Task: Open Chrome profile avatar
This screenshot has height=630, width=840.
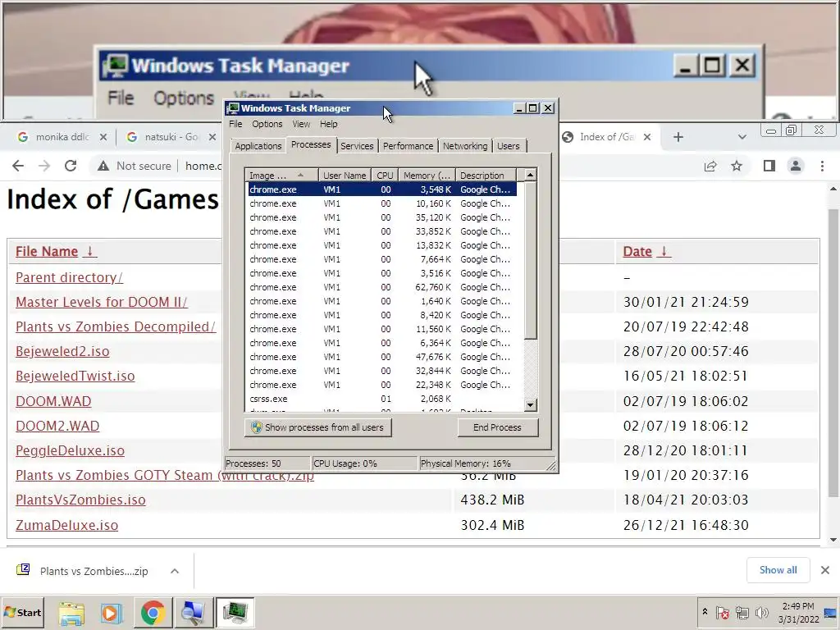Action: (x=796, y=166)
